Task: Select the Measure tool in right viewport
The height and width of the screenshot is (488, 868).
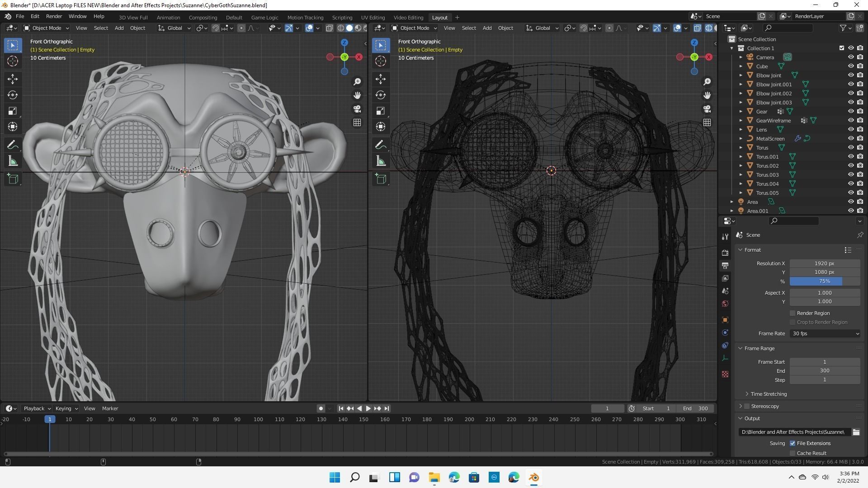Action: point(381,161)
